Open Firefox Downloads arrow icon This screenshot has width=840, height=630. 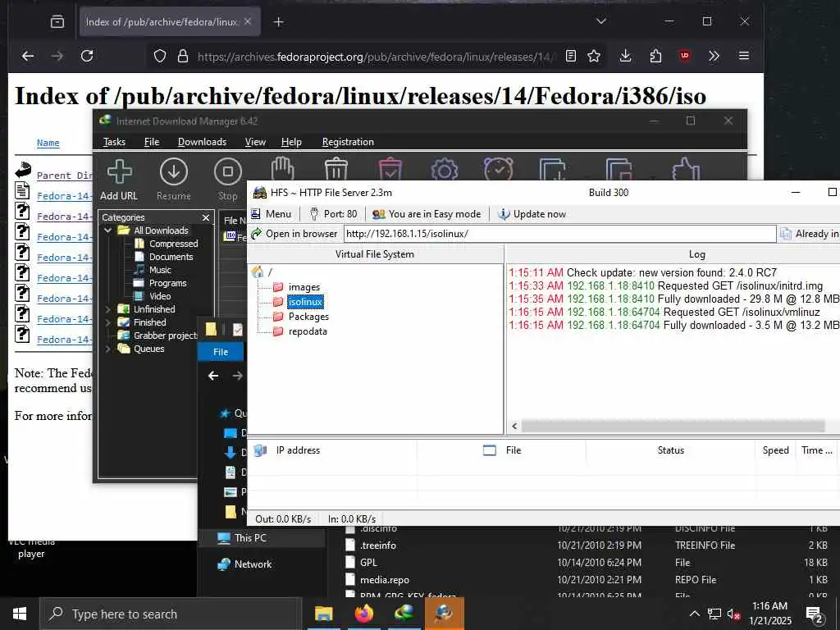click(625, 56)
